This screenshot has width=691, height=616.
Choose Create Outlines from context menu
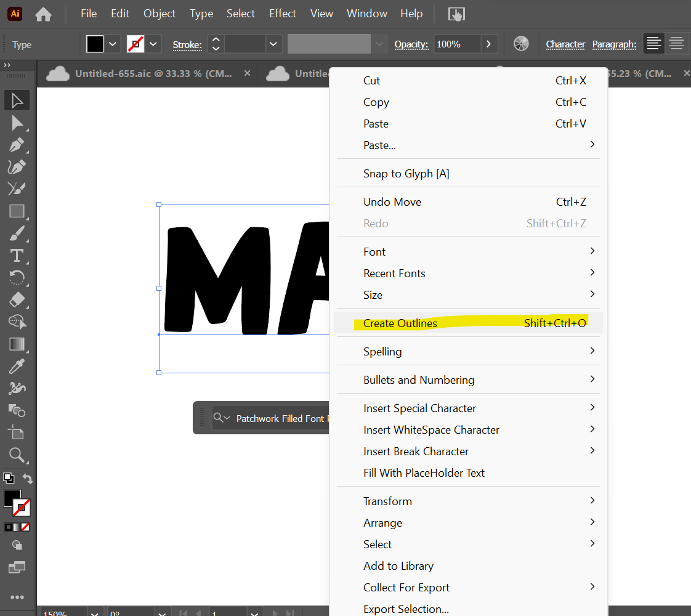(x=400, y=323)
